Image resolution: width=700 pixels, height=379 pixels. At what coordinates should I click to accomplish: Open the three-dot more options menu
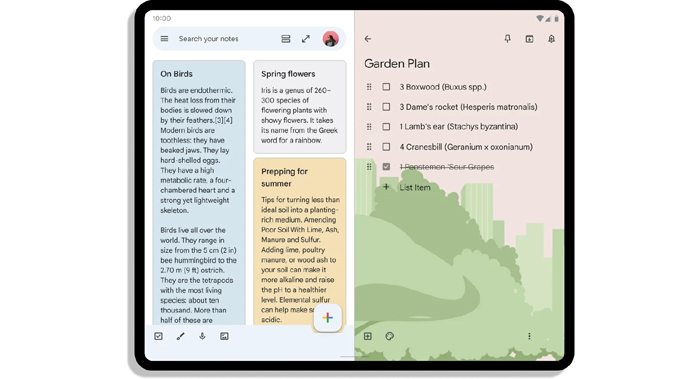coord(529,336)
